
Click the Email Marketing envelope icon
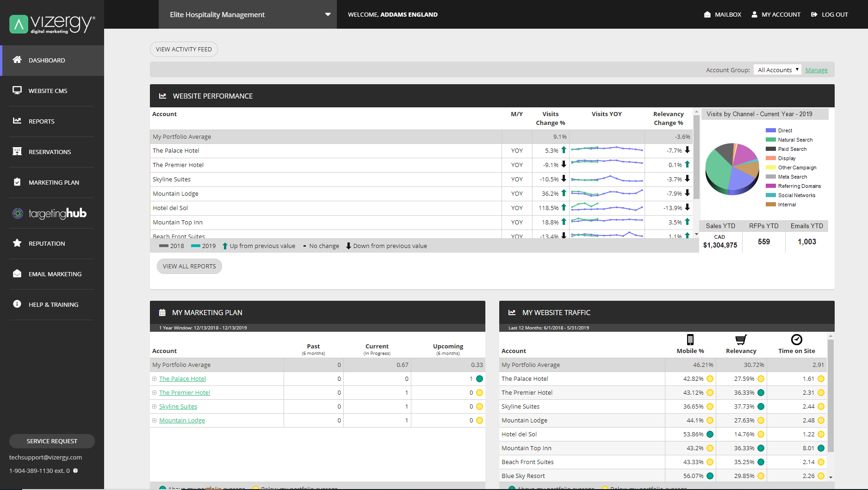[17, 273]
